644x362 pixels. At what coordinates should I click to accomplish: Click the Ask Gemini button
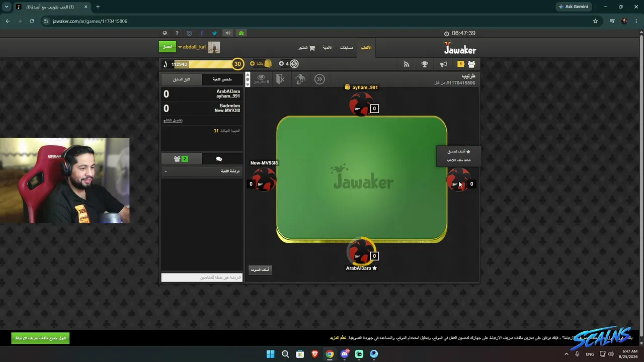coord(573,7)
